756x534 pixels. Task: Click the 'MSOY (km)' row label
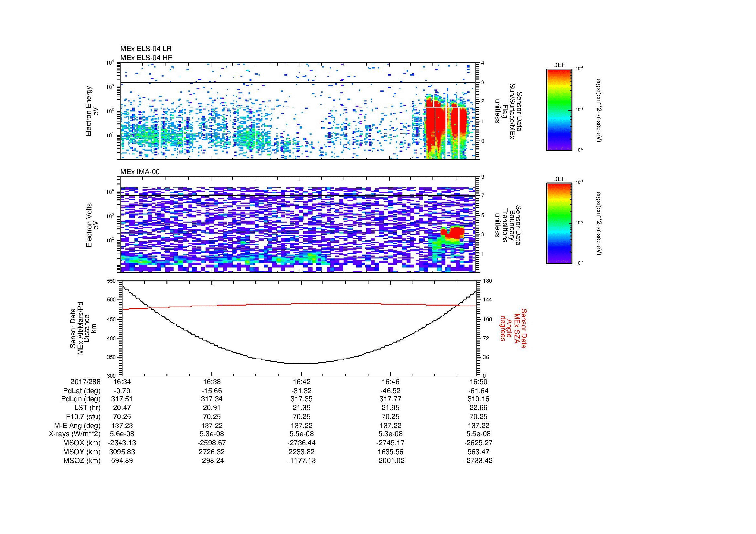click(x=82, y=452)
